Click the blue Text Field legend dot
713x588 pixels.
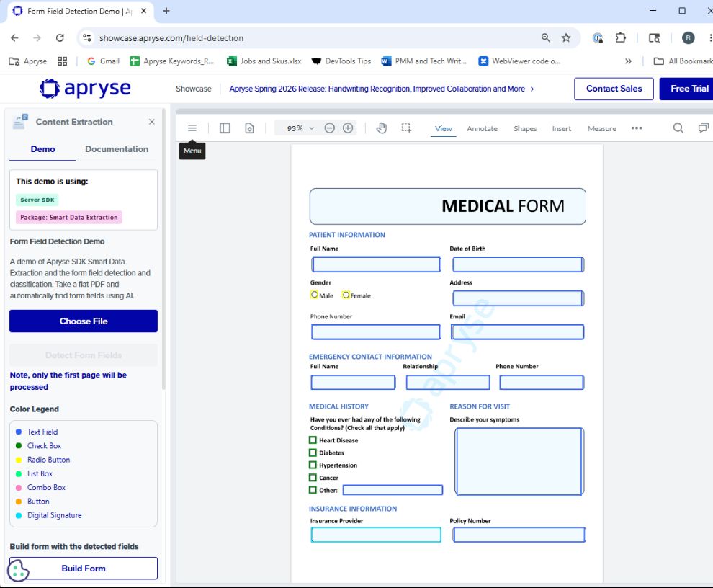click(x=19, y=432)
